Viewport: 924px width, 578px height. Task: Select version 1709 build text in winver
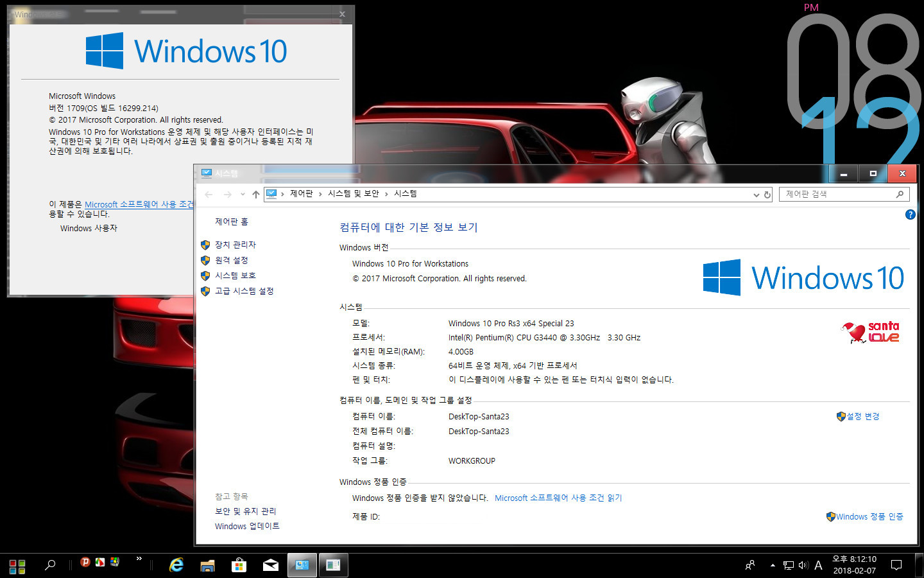point(103,108)
